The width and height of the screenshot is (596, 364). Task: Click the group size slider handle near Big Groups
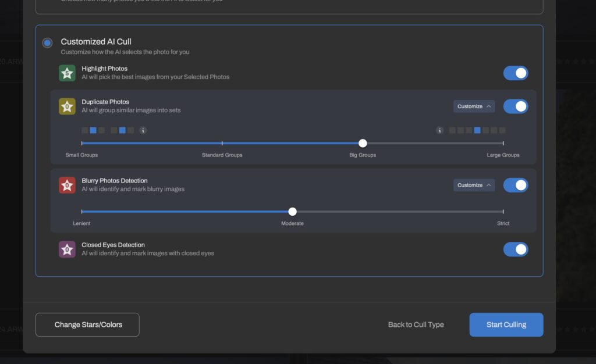363,142
